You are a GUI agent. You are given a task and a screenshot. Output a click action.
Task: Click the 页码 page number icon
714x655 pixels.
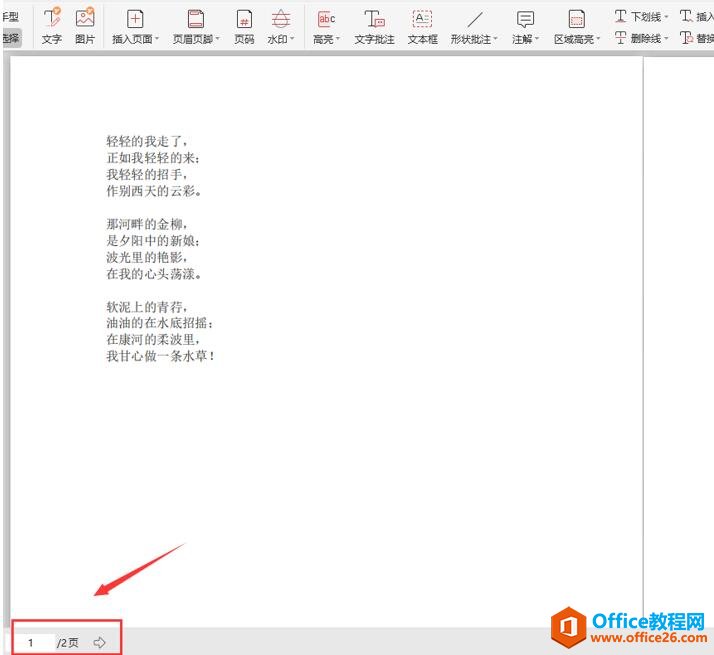pos(244,20)
